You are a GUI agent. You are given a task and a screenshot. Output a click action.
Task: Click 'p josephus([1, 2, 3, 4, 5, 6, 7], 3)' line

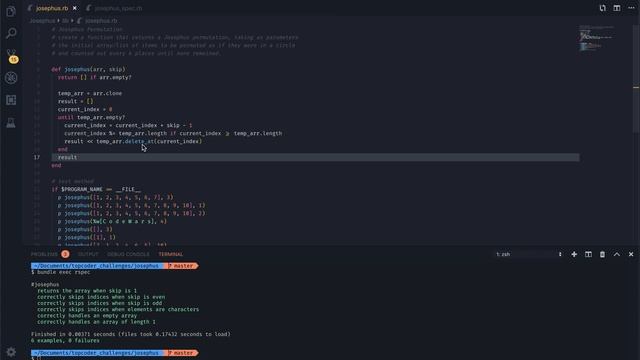click(116, 197)
